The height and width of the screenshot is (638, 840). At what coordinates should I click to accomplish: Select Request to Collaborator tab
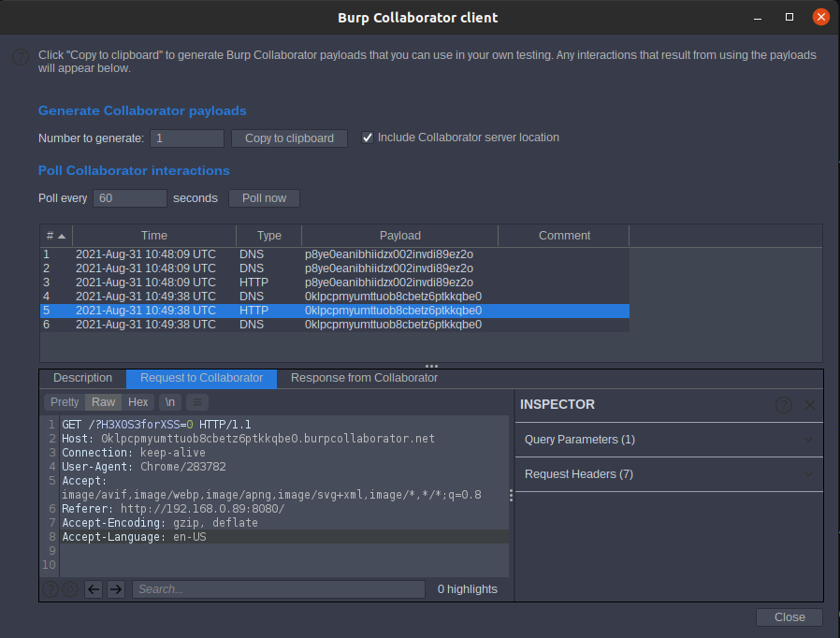[201, 378]
